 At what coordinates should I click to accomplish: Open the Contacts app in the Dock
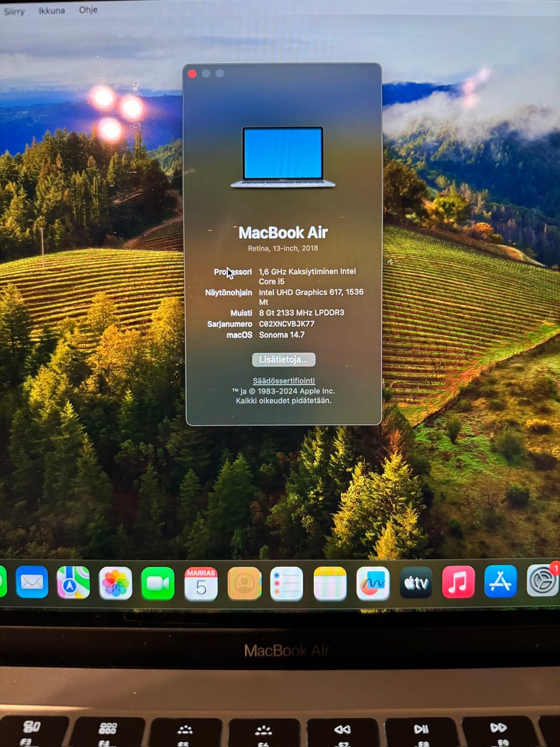[244, 584]
